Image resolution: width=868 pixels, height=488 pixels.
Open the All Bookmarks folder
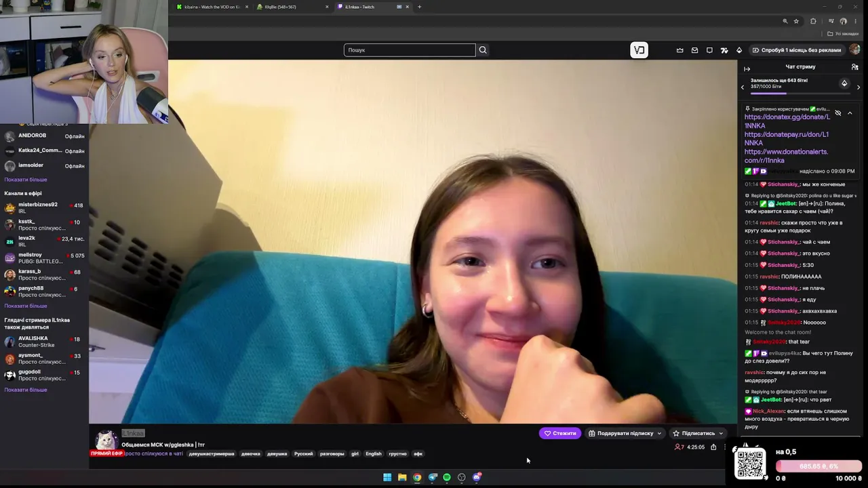tap(844, 33)
